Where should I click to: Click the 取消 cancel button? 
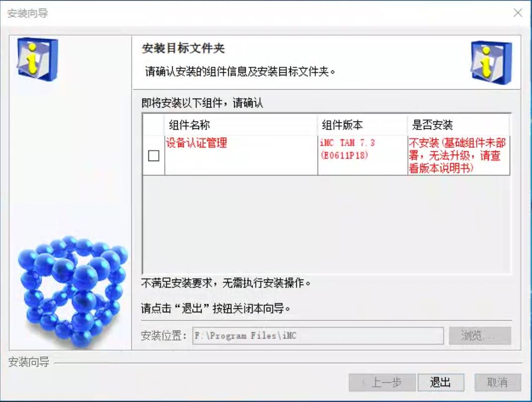[x=497, y=382]
